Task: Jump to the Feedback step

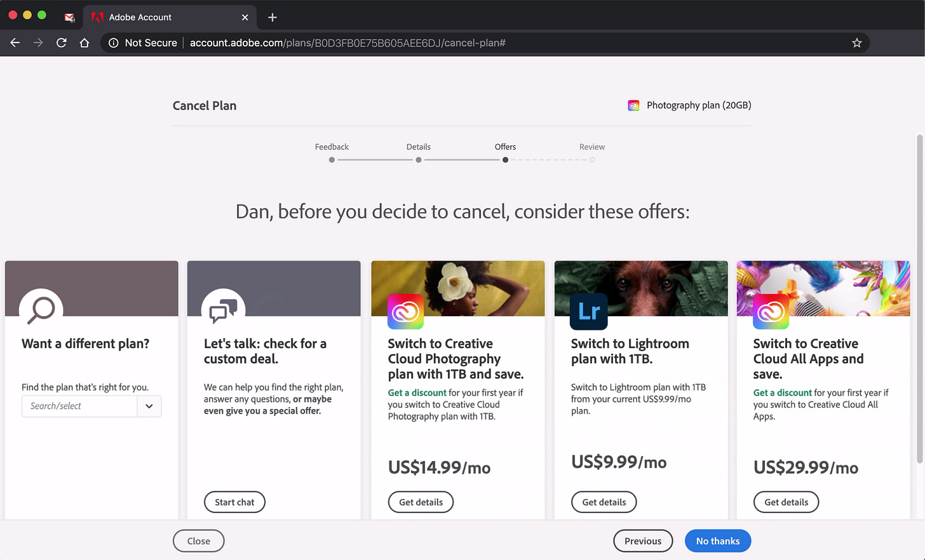Action: click(x=332, y=160)
